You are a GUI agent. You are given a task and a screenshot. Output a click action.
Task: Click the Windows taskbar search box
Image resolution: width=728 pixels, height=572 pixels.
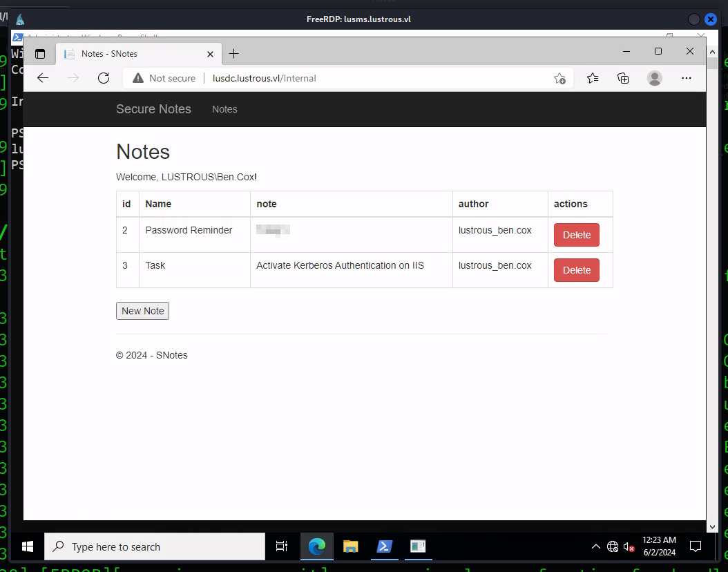(155, 546)
